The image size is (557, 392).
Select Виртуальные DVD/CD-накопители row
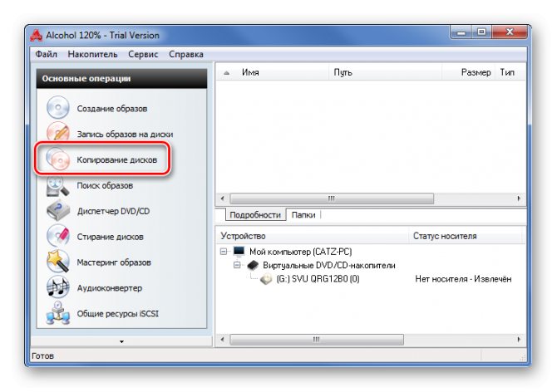click(x=329, y=265)
